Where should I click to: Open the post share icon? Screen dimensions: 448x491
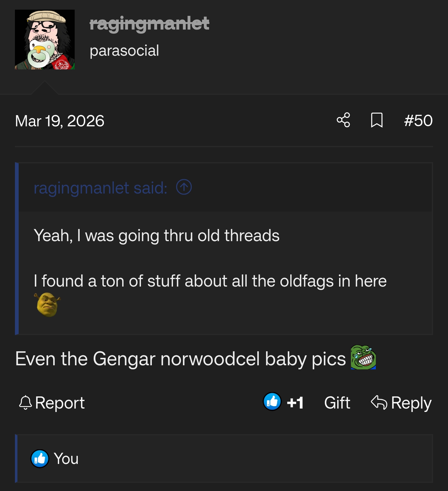pos(343,120)
